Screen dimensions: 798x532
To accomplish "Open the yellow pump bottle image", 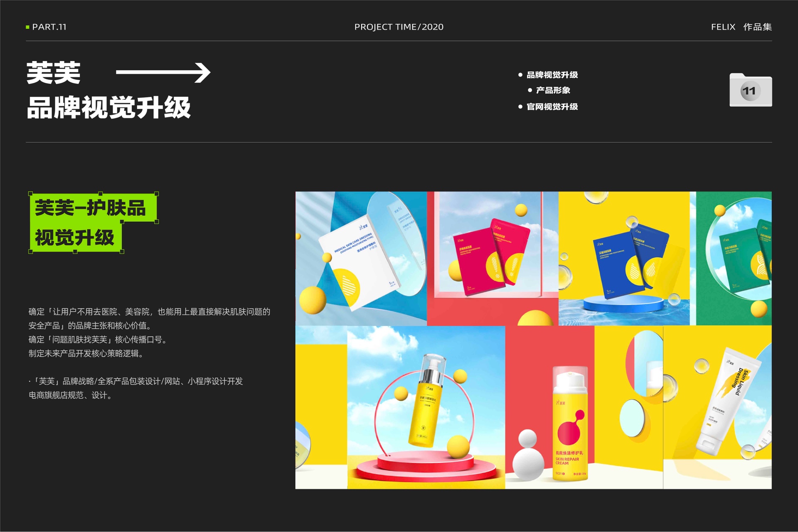I will 426,407.
